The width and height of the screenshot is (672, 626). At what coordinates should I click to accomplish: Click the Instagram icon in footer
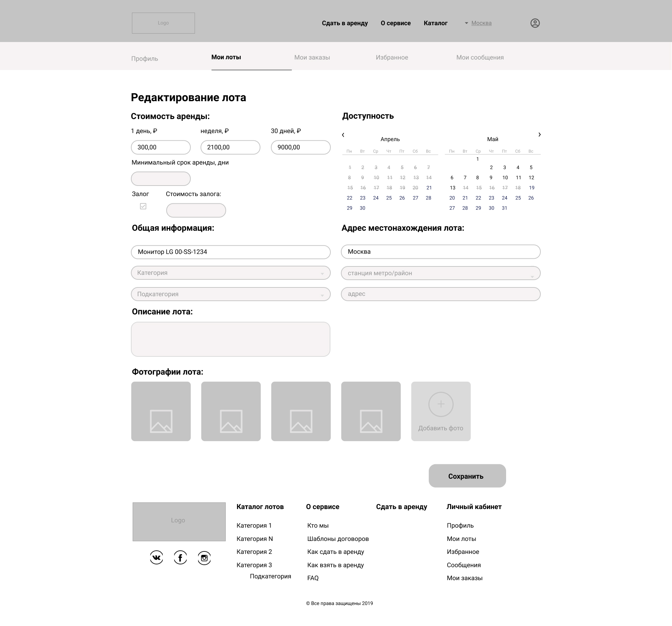[204, 558]
